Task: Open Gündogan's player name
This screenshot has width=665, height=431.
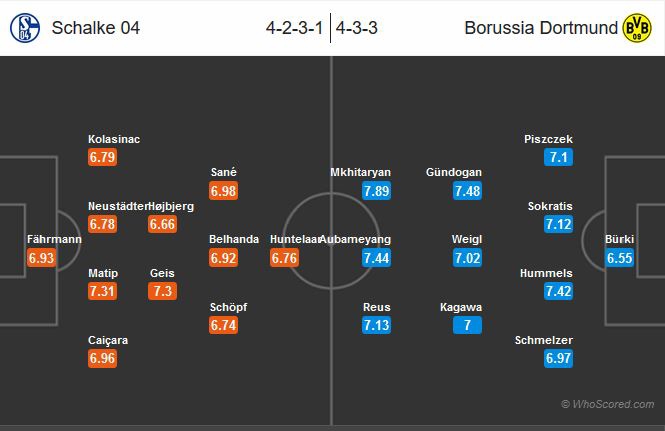Action: click(453, 172)
